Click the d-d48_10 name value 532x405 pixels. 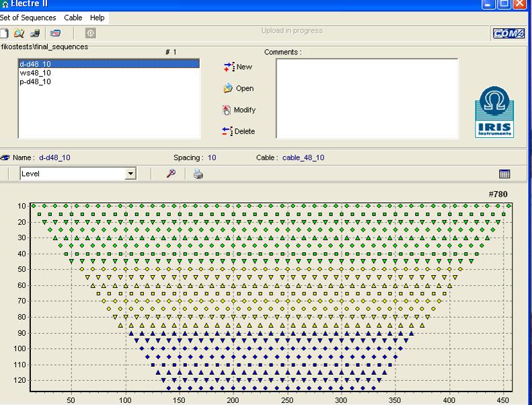[55, 157]
